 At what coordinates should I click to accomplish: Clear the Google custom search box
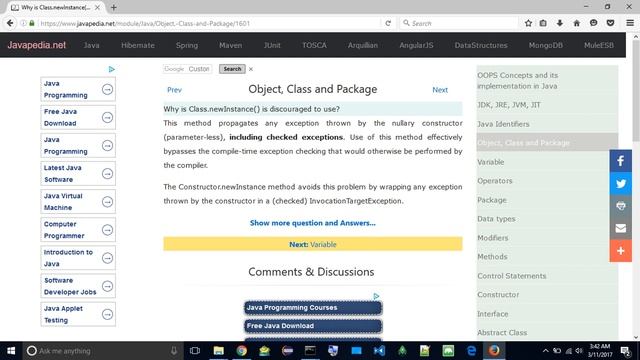[251, 69]
